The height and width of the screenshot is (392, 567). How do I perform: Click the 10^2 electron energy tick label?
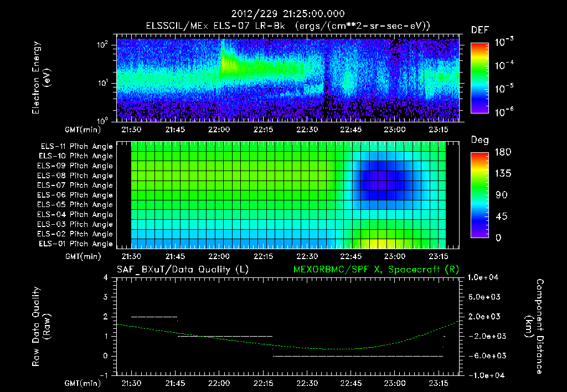[x=102, y=45]
